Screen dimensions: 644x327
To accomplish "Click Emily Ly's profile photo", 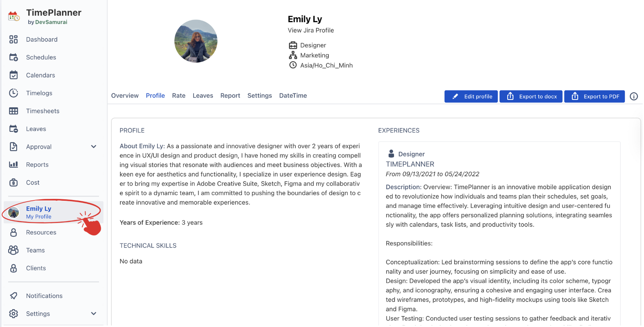I will (196, 41).
